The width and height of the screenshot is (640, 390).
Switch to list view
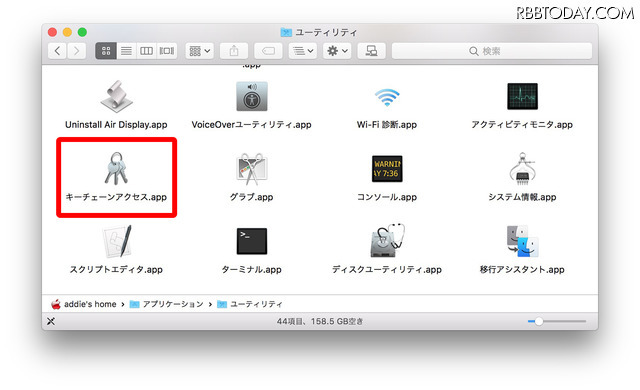pos(126,51)
